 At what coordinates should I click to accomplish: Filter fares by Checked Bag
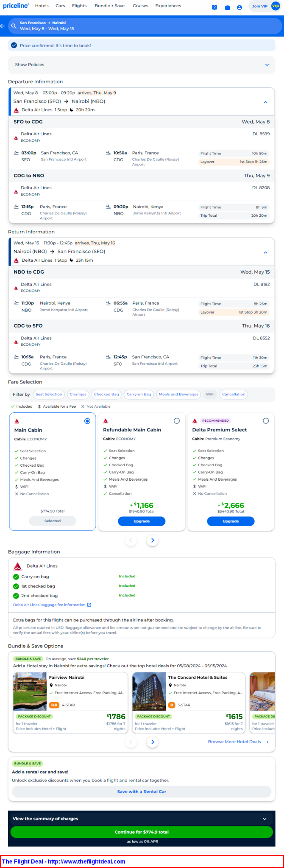[106, 394]
